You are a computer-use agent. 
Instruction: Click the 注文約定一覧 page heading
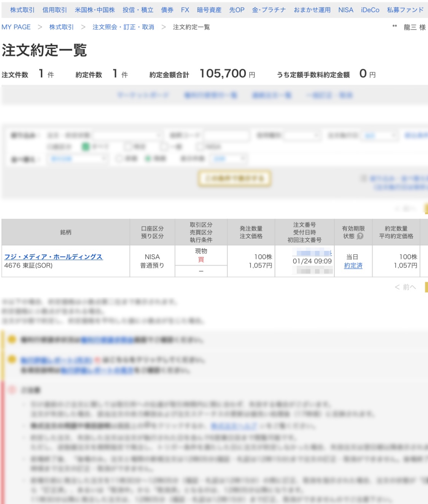click(x=45, y=50)
